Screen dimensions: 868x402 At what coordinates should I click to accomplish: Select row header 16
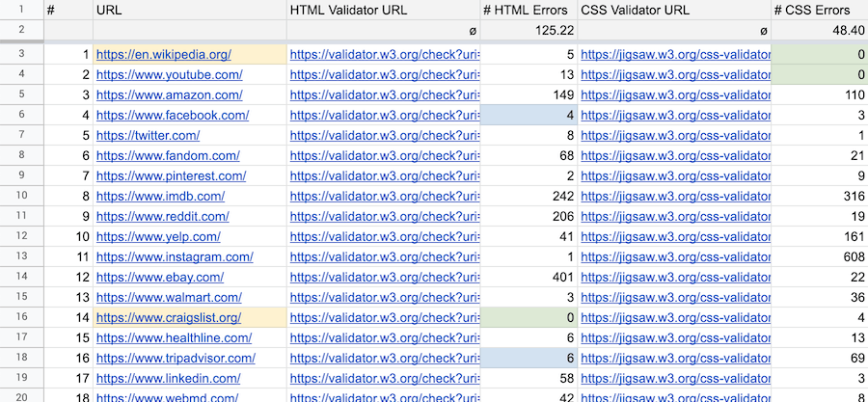(x=21, y=318)
